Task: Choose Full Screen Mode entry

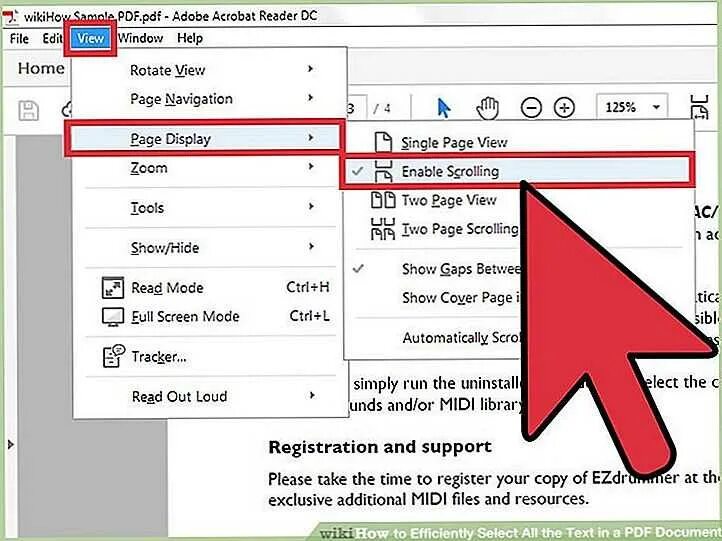Action: (x=210, y=316)
